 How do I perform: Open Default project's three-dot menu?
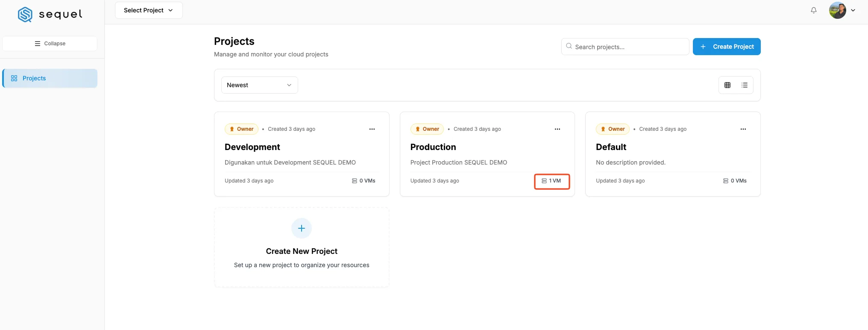tap(743, 129)
